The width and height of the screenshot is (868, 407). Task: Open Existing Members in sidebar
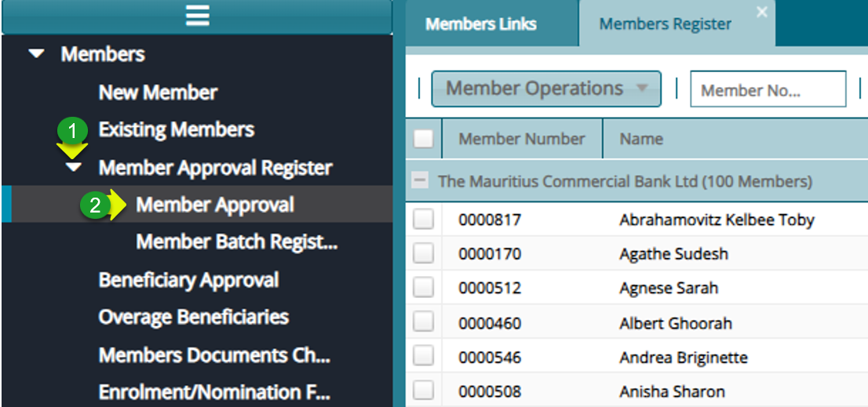click(x=176, y=130)
